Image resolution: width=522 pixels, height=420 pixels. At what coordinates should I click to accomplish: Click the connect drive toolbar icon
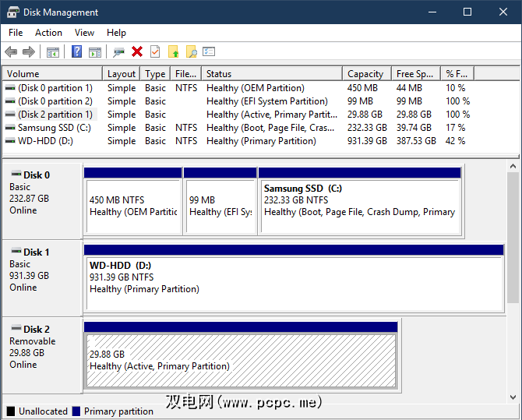point(118,52)
